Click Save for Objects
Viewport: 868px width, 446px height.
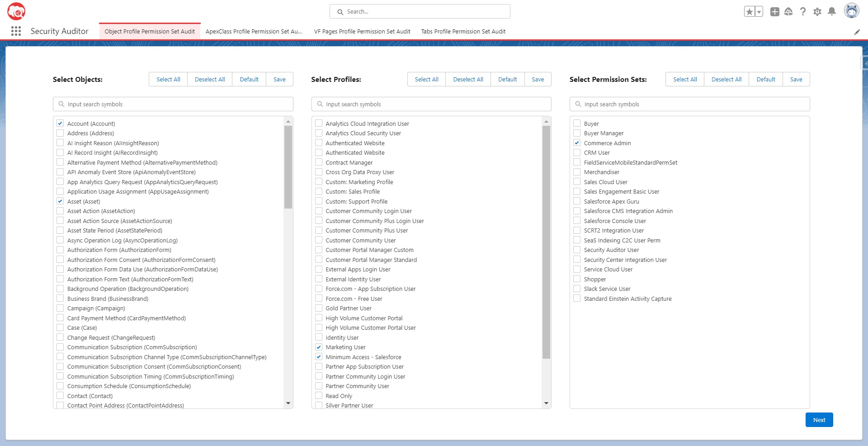click(279, 79)
